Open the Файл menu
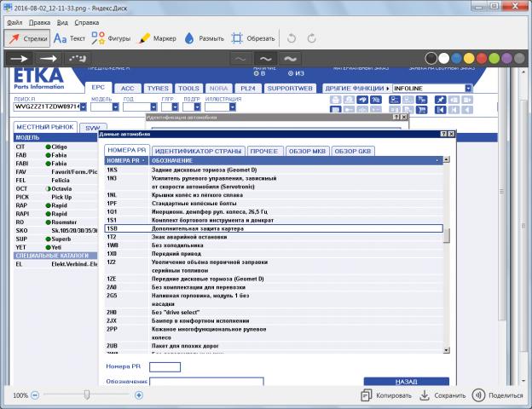The image size is (532, 409). (14, 23)
